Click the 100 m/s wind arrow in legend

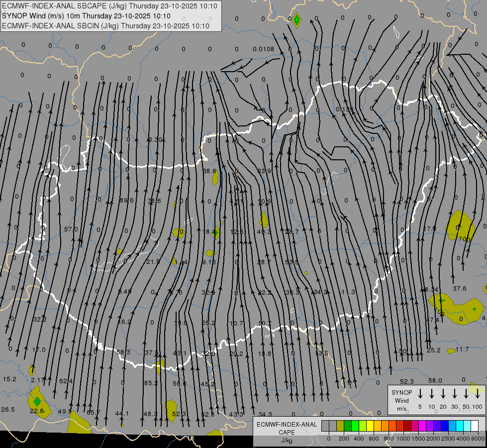477,394
